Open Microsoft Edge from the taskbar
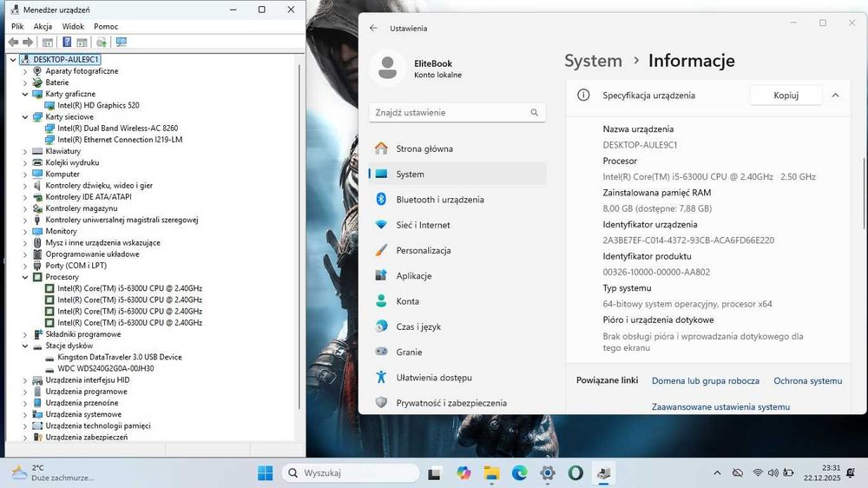The width and height of the screenshot is (868, 488). [519, 473]
